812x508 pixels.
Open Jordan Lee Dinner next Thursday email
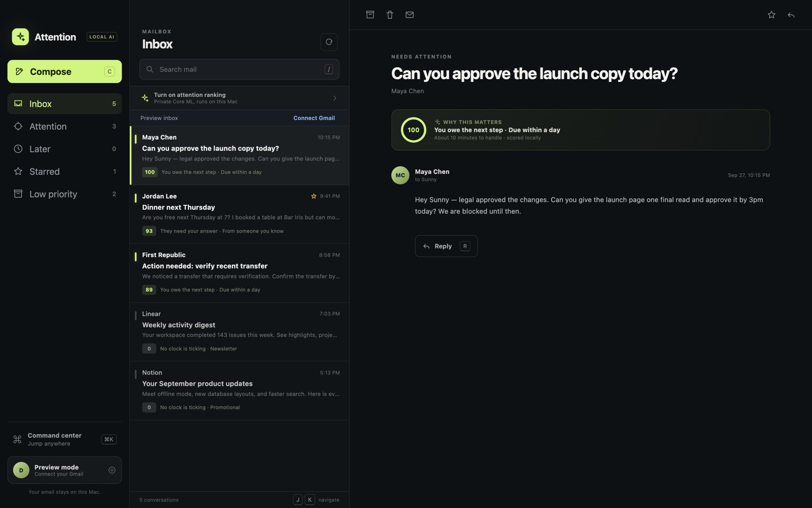point(240,214)
